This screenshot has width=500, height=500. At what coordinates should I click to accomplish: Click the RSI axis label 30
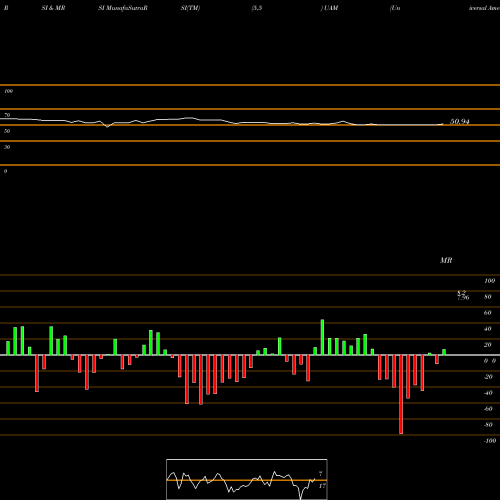[x=7, y=147]
